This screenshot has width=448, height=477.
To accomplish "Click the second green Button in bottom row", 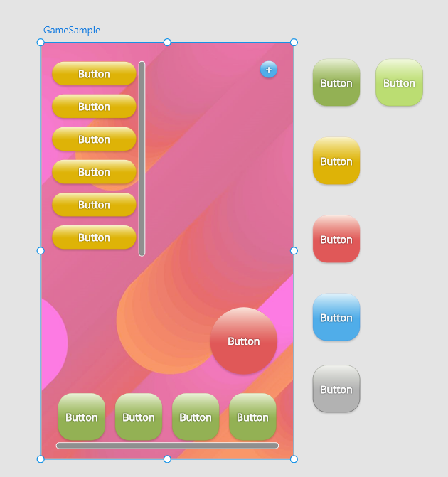I will click(139, 417).
